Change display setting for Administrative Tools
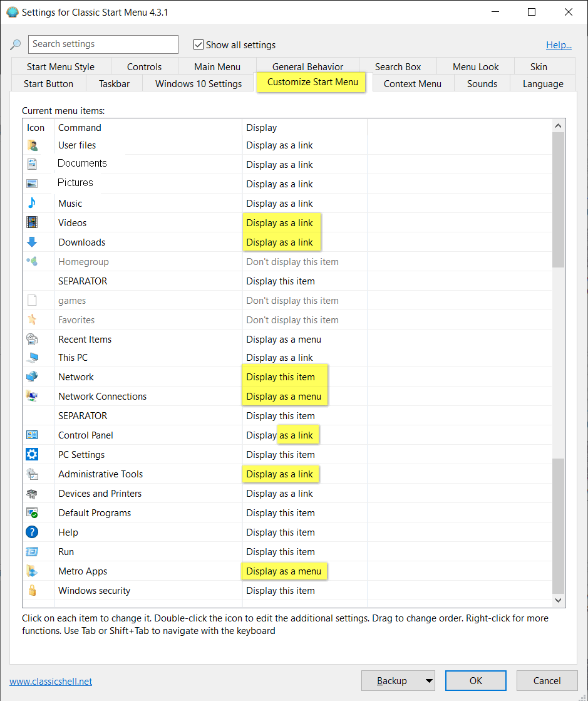 (280, 474)
